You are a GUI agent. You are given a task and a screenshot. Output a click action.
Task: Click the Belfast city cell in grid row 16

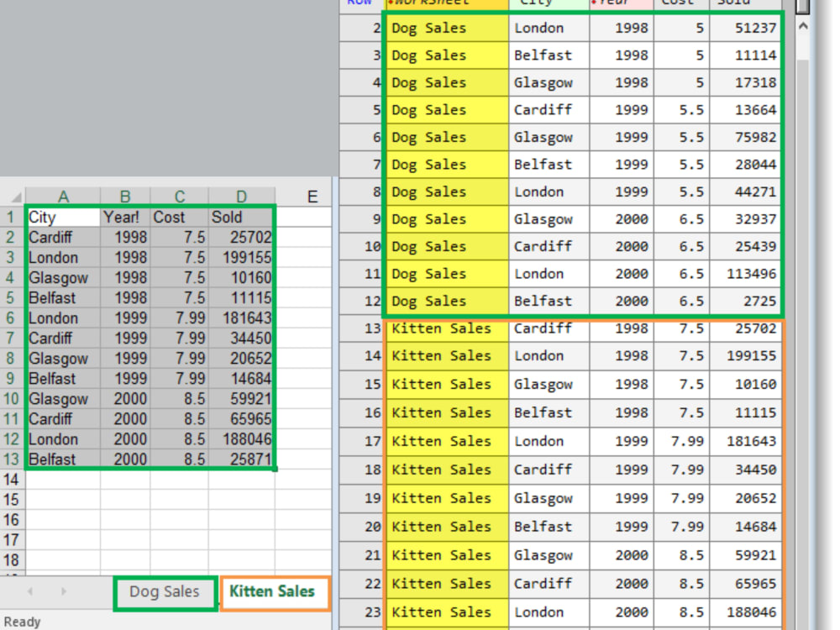(x=549, y=413)
